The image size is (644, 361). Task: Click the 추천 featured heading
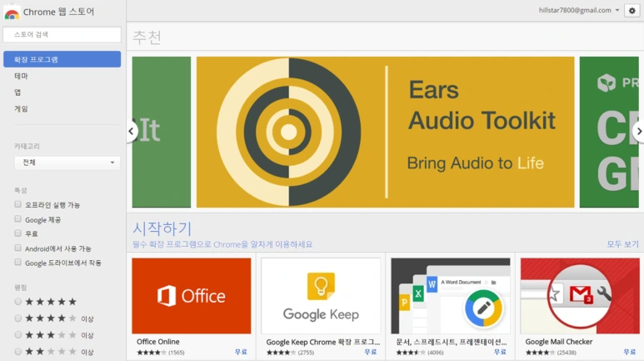pyautogui.click(x=147, y=37)
